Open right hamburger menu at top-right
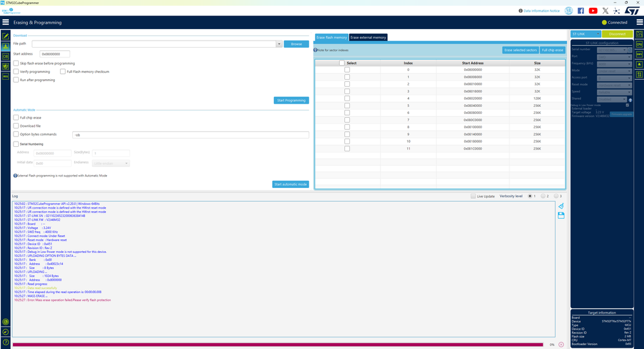This screenshot has width=644, height=349. click(x=639, y=22)
